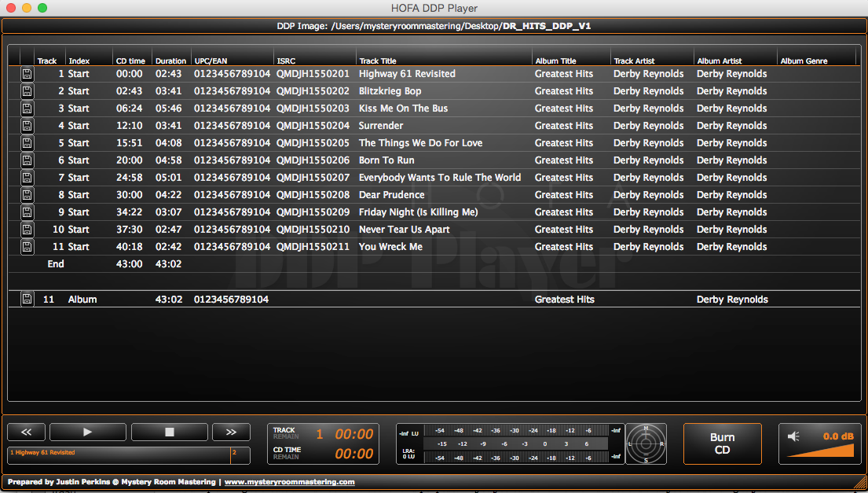Click the save icon in the Album summary row

(x=27, y=299)
